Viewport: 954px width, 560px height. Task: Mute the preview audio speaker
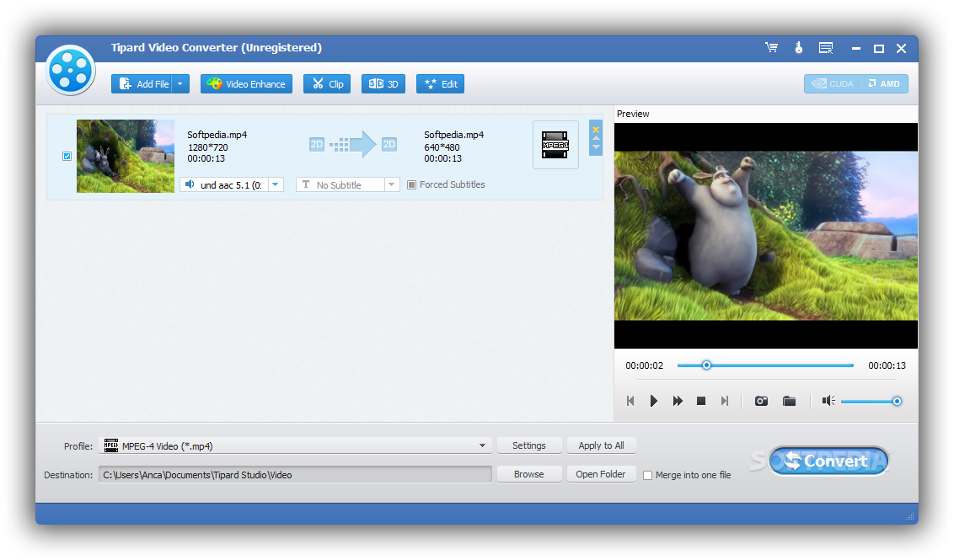828,401
